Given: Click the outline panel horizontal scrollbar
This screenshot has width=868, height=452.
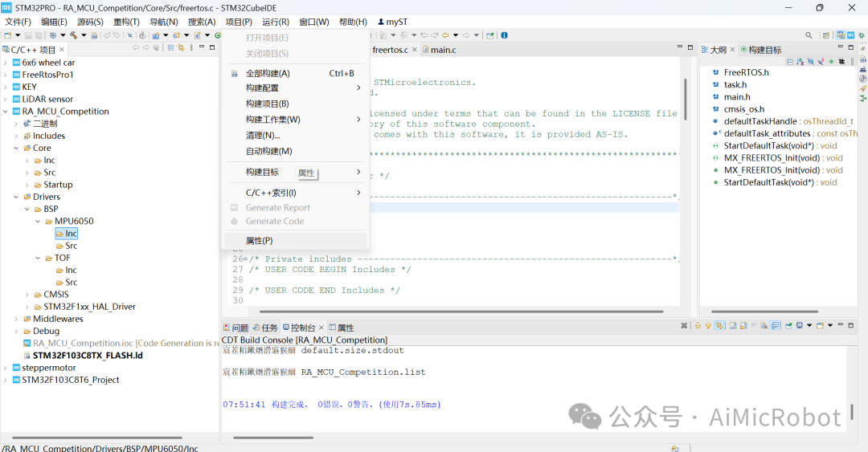Looking at the screenshot, I should (764, 312).
